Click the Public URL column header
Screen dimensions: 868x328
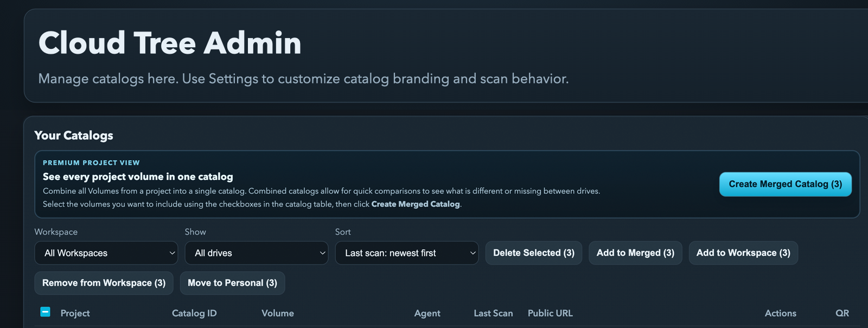pyautogui.click(x=550, y=313)
